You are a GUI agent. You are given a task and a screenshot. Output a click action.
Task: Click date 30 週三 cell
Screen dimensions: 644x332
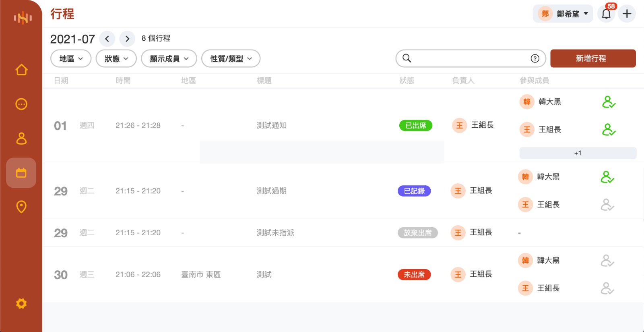[74, 275]
